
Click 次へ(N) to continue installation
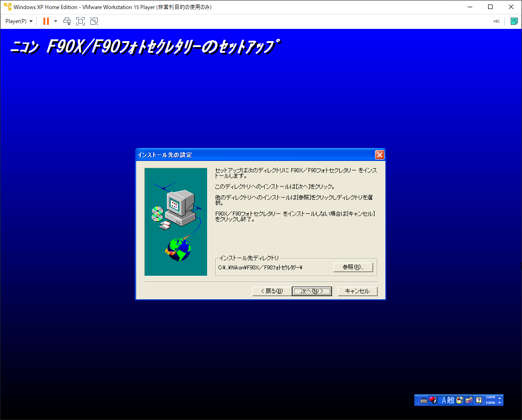(x=312, y=291)
